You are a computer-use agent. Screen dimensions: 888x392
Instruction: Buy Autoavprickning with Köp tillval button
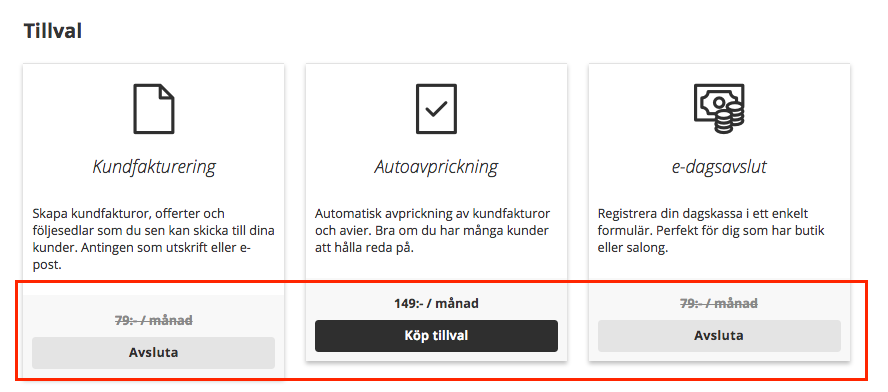(x=436, y=336)
